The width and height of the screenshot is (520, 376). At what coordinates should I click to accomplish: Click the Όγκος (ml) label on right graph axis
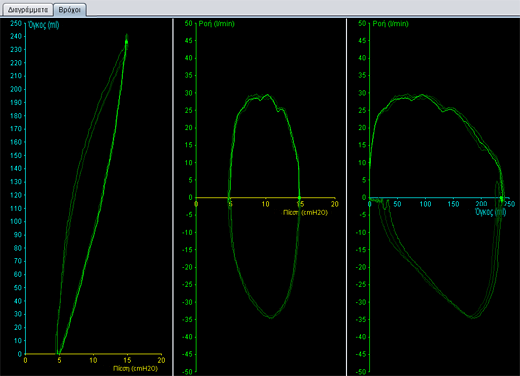tap(490, 212)
